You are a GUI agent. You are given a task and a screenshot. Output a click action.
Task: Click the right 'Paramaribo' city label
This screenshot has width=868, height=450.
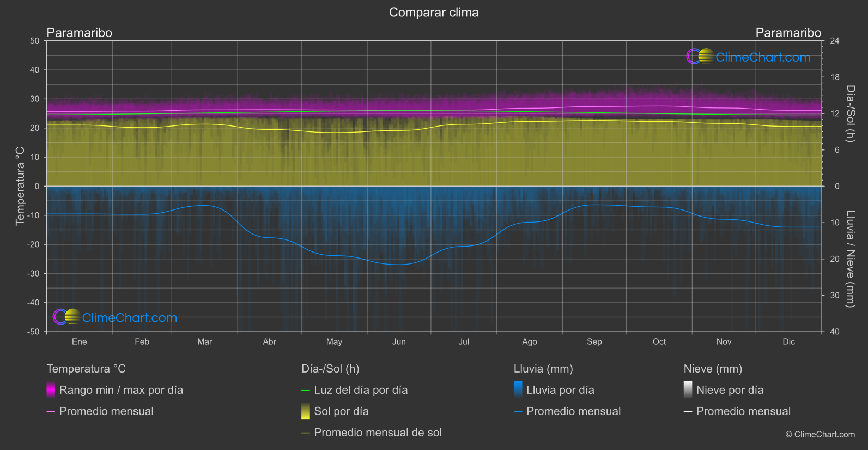[788, 33]
